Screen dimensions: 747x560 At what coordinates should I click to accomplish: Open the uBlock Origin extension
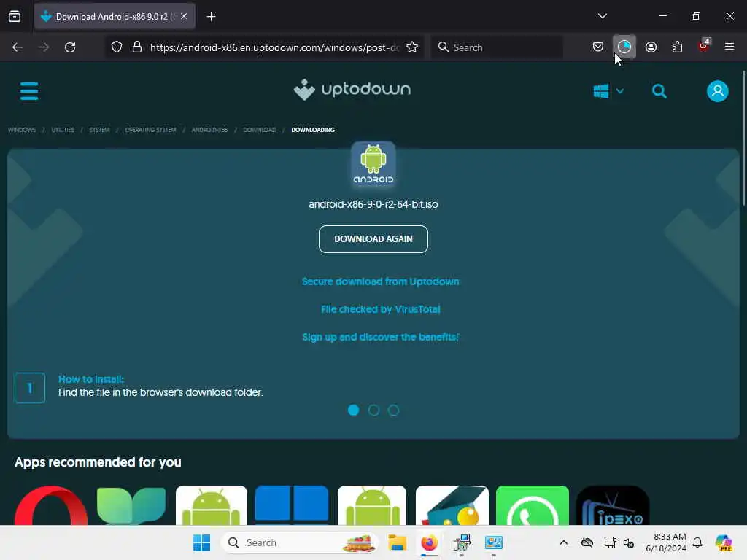(x=704, y=46)
